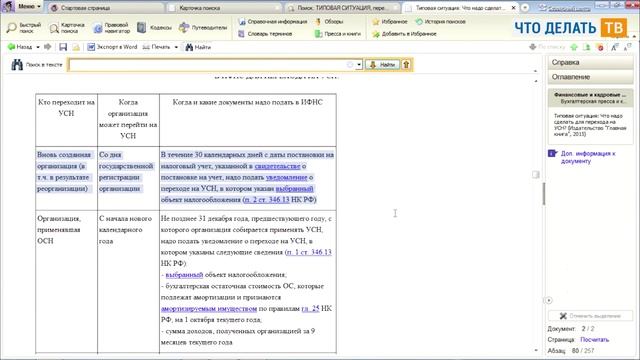Open Справочная информация
This screenshot has height=360, width=640.
click(x=272, y=22)
